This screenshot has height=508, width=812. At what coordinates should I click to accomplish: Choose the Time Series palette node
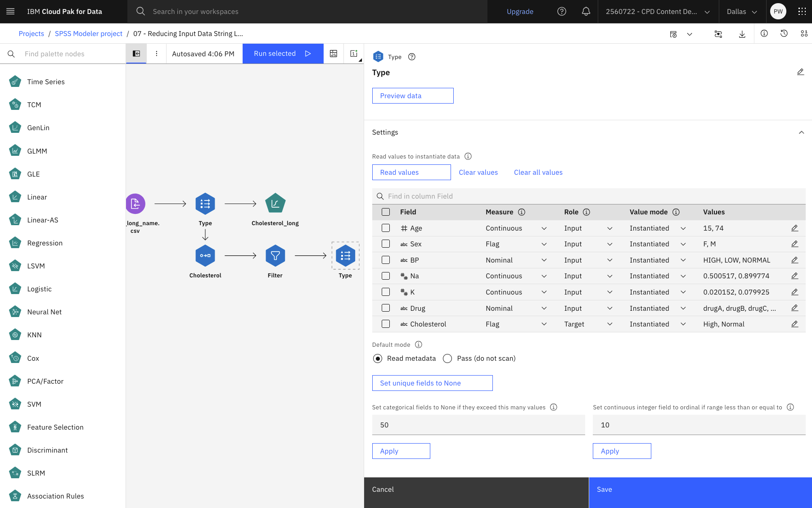[x=46, y=82]
